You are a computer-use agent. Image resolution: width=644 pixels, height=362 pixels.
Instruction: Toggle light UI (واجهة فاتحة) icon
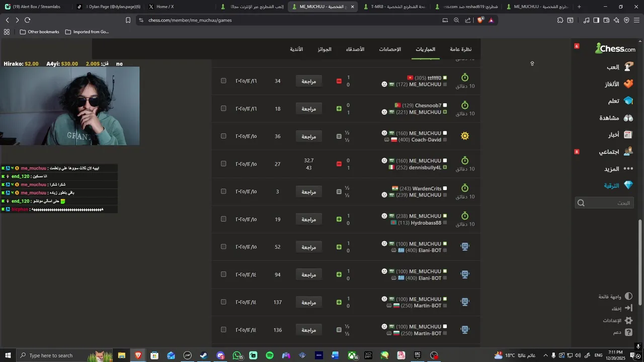click(x=628, y=297)
